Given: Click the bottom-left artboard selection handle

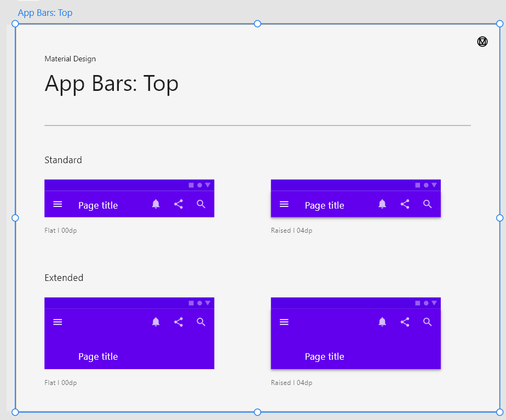Looking at the screenshot, I should click(x=15, y=412).
